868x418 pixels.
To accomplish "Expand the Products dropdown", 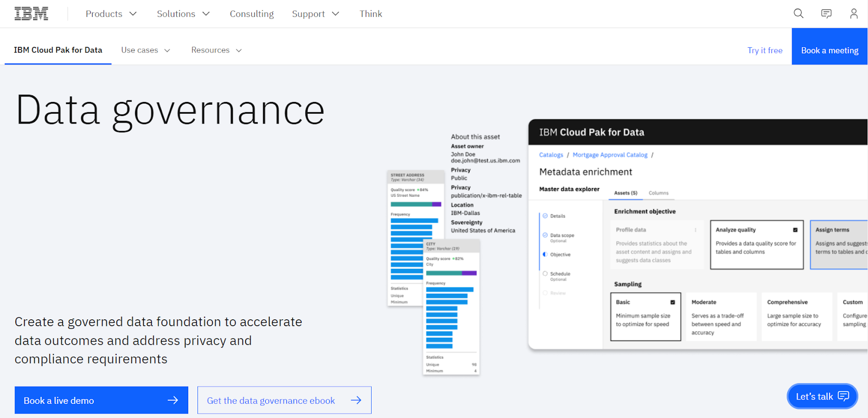I will (x=111, y=14).
